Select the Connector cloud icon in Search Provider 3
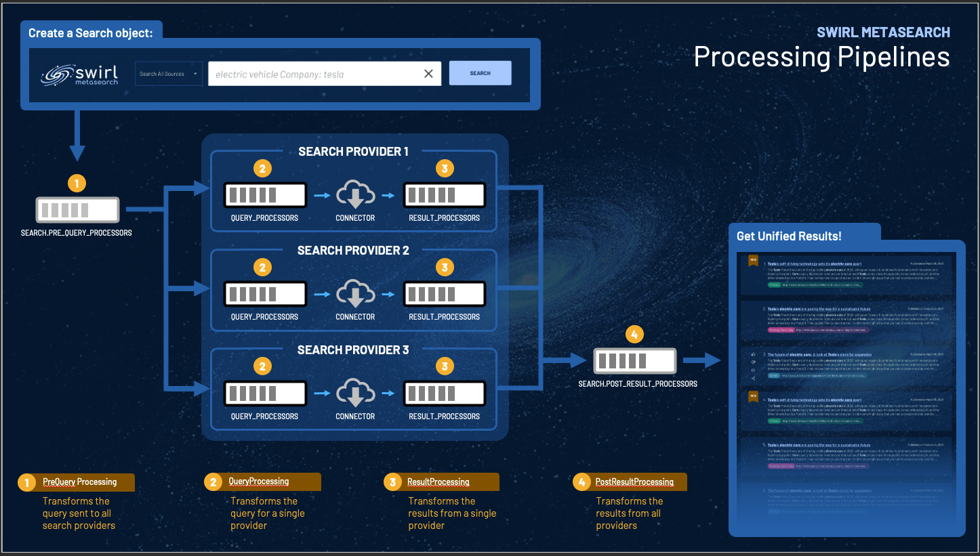Screen dimensions: 980x556 click(x=355, y=394)
